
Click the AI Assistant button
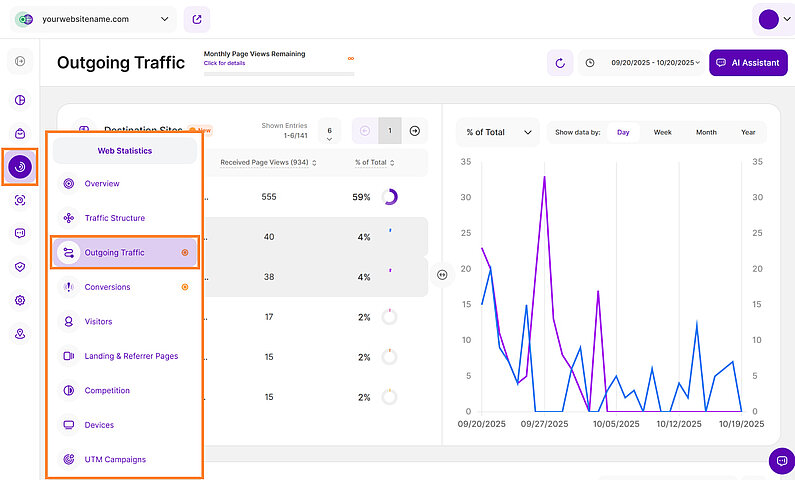pos(747,63)
